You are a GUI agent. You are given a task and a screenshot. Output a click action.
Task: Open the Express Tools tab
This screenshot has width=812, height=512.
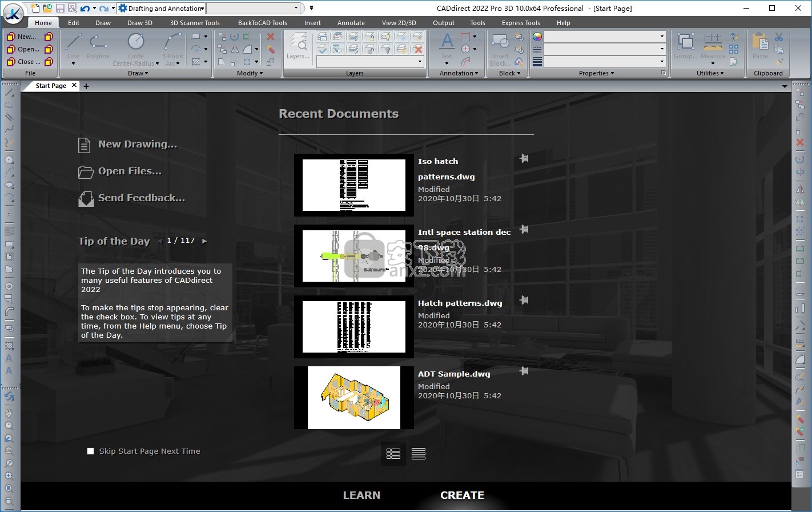(x=521, y=23)
